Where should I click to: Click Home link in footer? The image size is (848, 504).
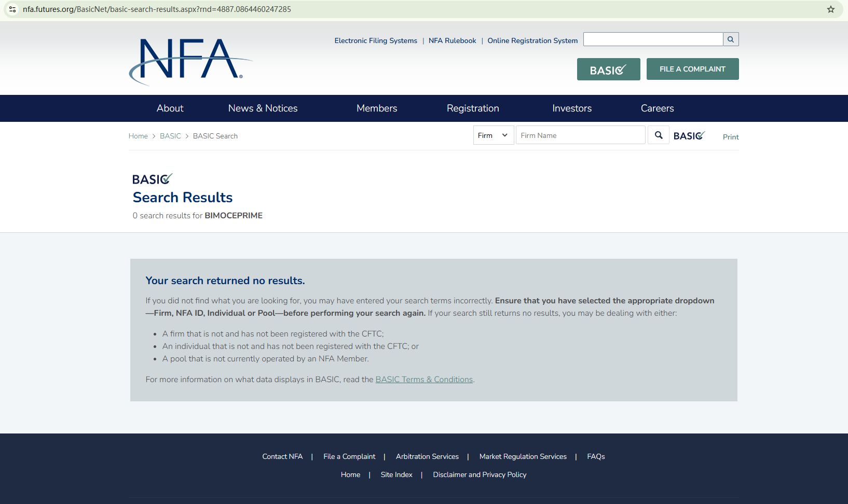click(350, 474)
